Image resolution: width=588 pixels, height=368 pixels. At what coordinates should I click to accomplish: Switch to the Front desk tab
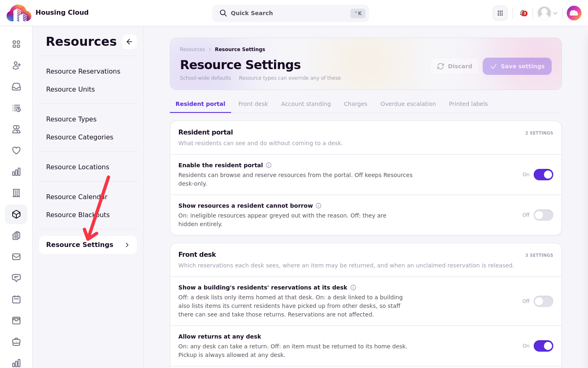point(253,104)
